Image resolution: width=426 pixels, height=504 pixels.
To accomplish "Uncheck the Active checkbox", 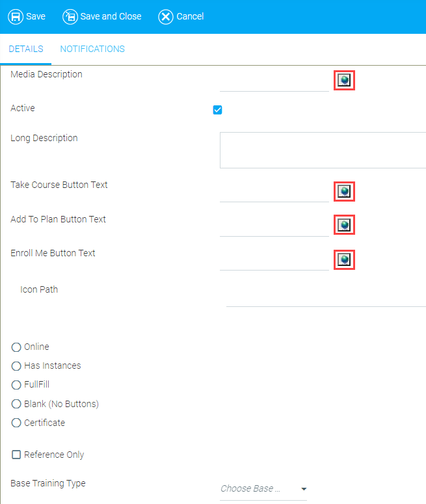I will [x=217, y=110].
